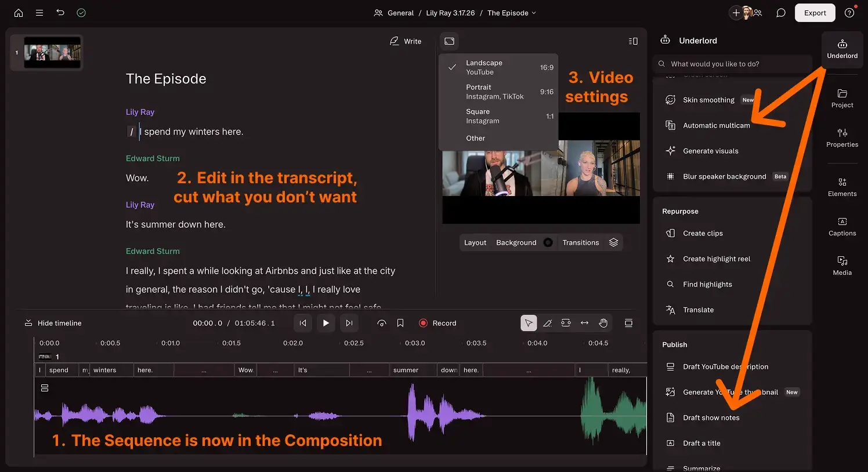The width and height of the screenshot is (868, 472).
Task: Open the Properties sidebar tab
Action: 842,138
